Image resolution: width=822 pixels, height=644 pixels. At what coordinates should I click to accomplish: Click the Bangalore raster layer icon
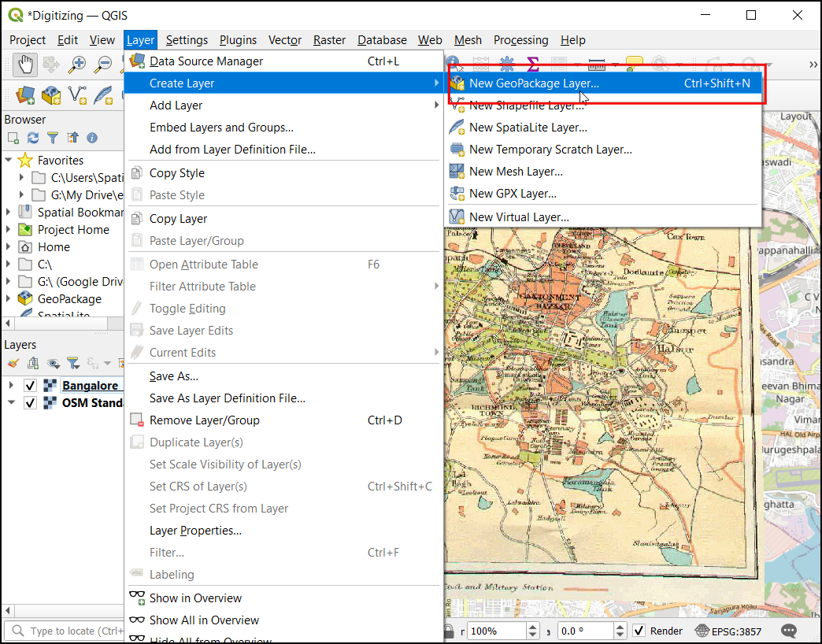(x=50, y=386)
